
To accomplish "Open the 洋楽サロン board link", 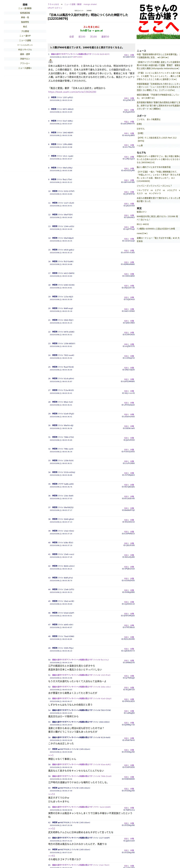I will coord(25,59).
